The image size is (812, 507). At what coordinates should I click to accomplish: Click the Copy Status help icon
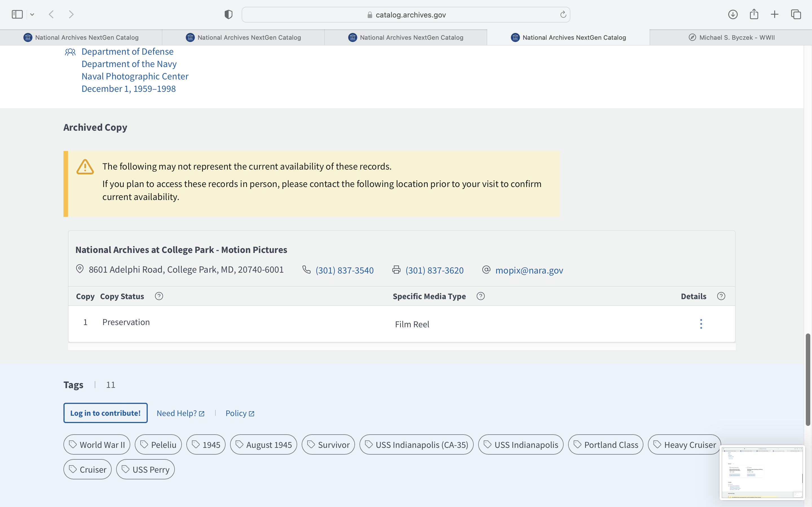coord(159,296)
